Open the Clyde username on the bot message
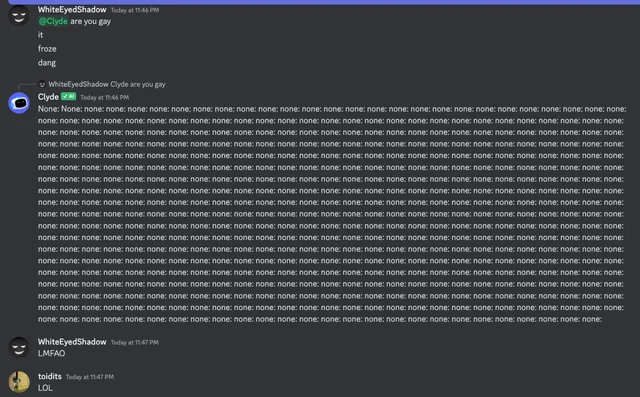 [x=48, y=97]
